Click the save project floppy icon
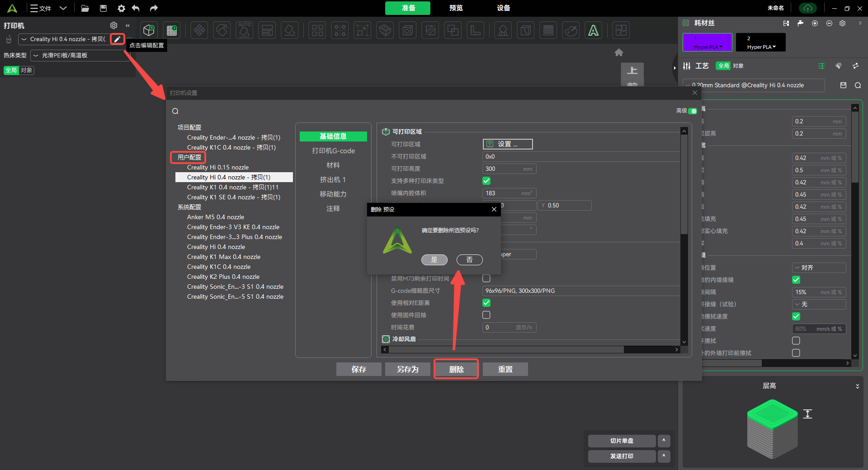 pyautogui.click(x=103, y=8)
